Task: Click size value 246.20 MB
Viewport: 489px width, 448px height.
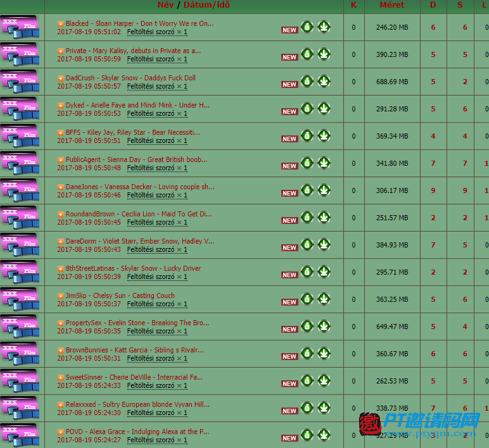Action: click(x=392, y=27)
